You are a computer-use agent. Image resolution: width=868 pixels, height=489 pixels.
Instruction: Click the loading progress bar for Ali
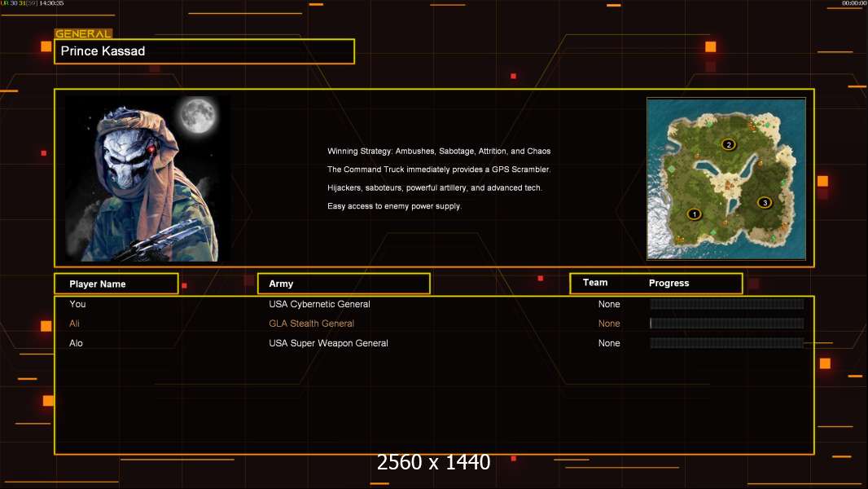727,324
